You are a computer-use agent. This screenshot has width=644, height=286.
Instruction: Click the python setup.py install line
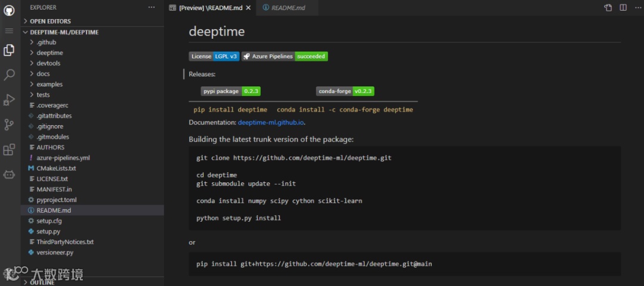coord(239,218)
